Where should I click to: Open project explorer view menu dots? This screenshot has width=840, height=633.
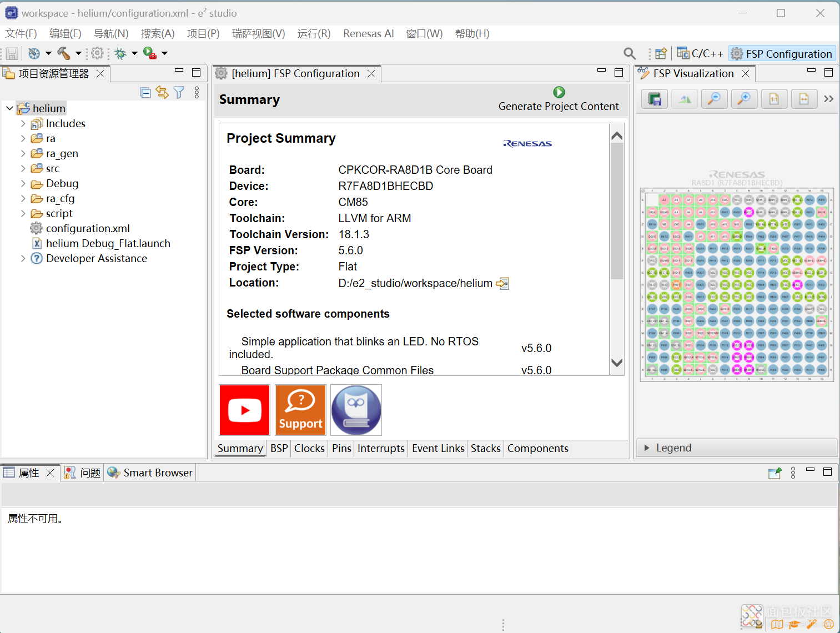197,93
